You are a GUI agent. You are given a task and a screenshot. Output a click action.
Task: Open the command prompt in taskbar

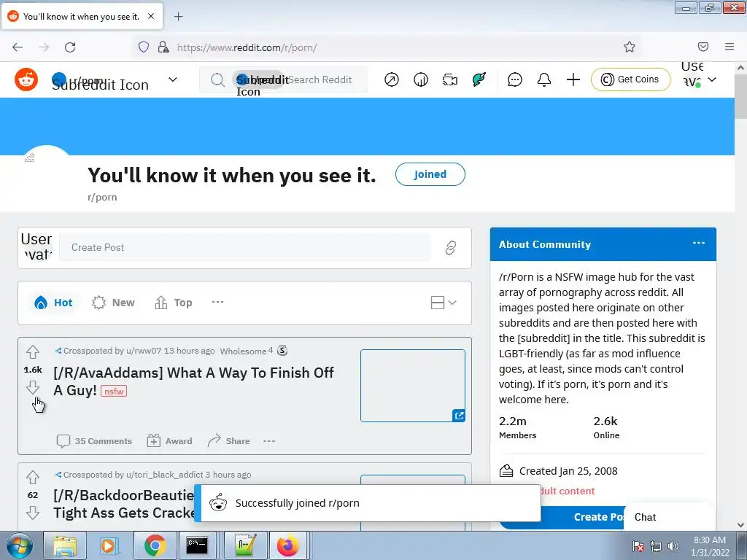(197, 545)
